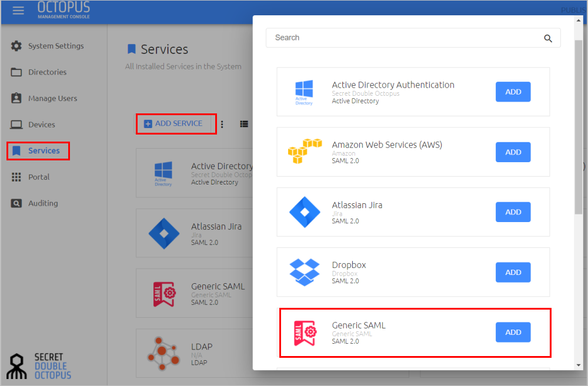Click the LDAP network icon
The image size is (588, 386).
(x=163, y=353)
